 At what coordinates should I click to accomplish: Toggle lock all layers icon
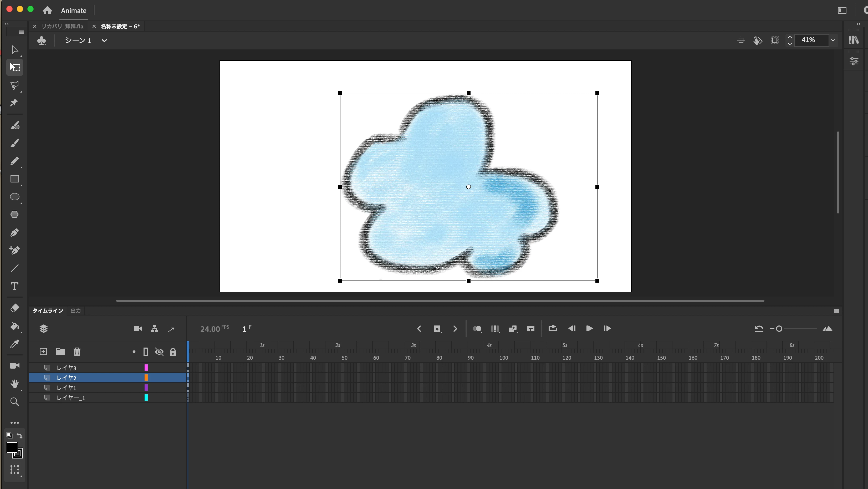pos(173,352)
